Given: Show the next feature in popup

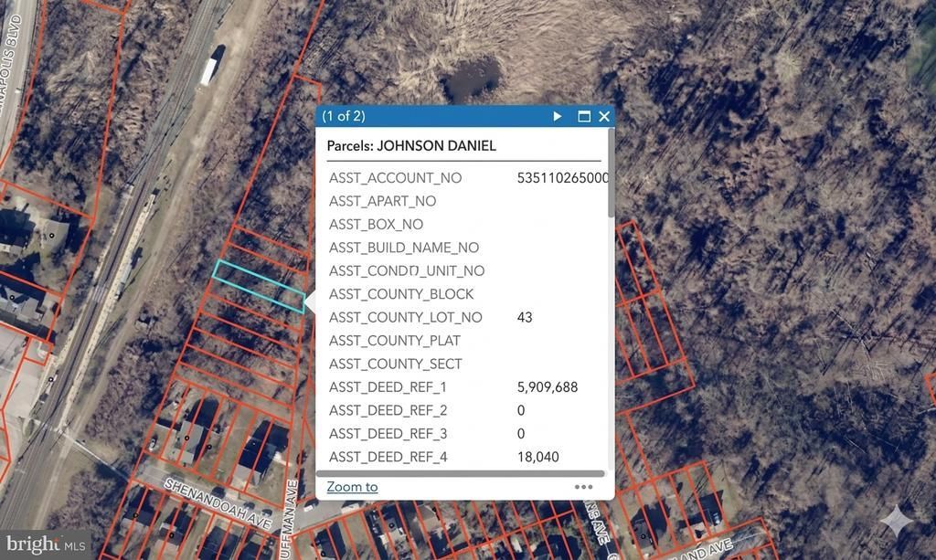Looking at the screenshot, I should [x=558, y=116].
